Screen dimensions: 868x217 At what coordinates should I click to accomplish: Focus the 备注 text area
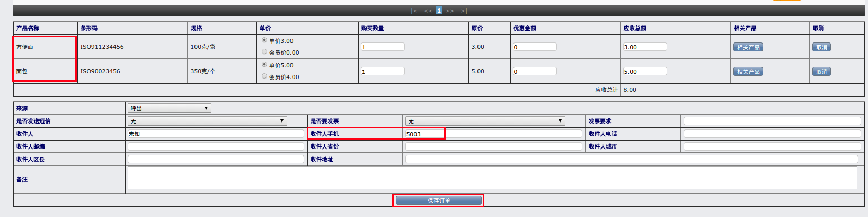(492, 178)
